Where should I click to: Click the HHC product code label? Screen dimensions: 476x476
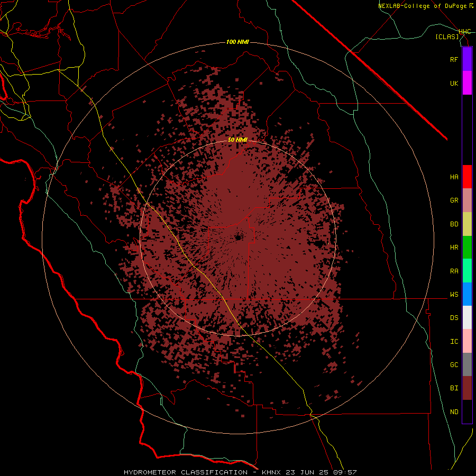tap(464, 32)
